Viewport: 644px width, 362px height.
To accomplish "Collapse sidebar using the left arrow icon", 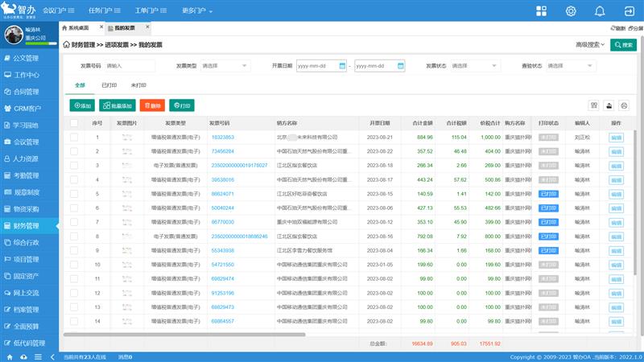I will [53, 356].
